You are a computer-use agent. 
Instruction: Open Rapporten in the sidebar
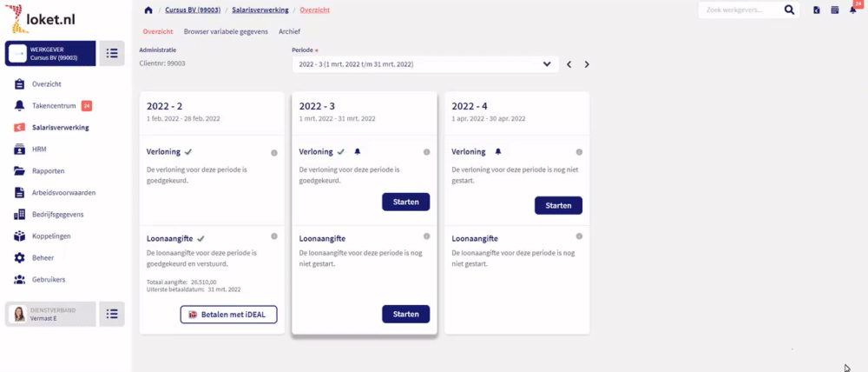pyautogui.click(x=48, y=170)
